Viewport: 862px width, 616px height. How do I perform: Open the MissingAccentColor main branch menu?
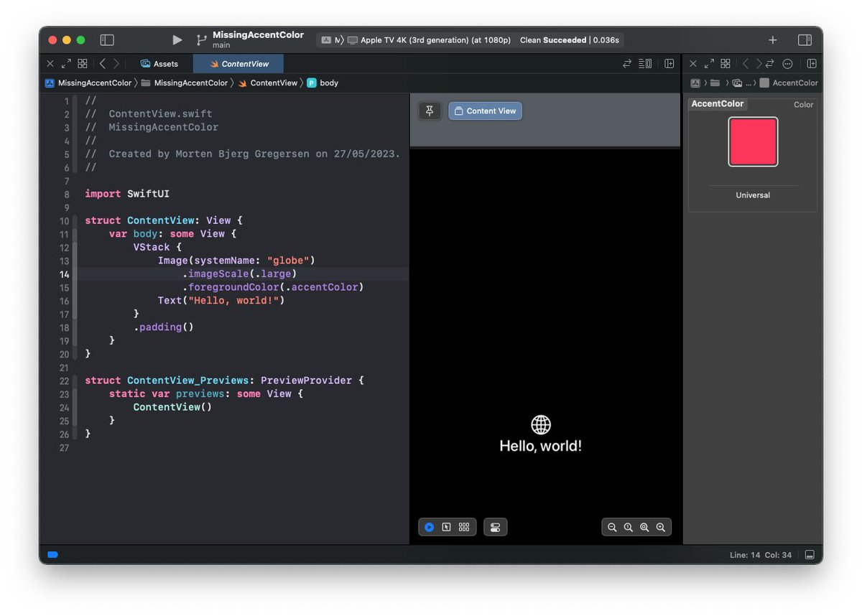point(250,39)
